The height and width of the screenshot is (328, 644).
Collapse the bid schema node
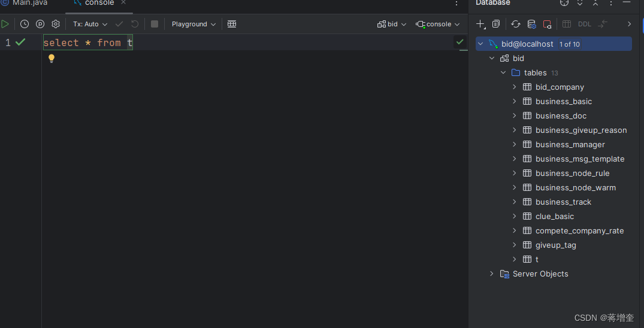492,58
